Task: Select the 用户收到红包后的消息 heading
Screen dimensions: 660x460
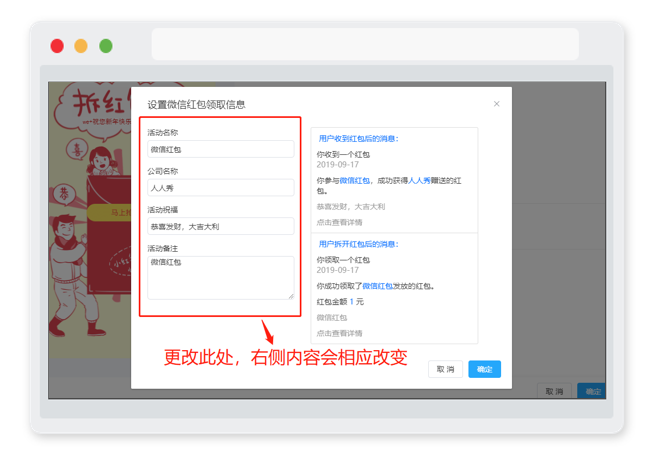Action: 358,138
